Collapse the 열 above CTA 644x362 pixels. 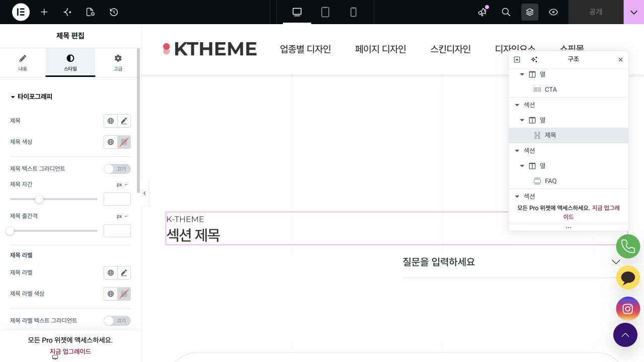522,74
